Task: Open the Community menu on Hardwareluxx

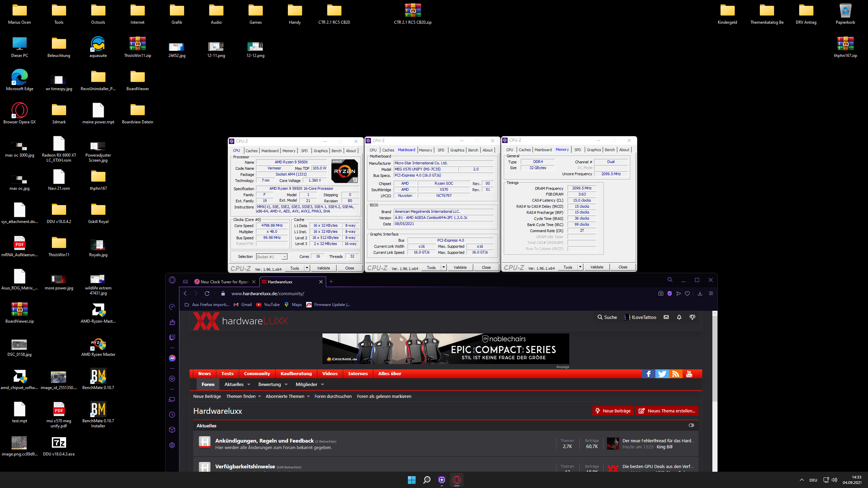Action: [x=257, y=373]
